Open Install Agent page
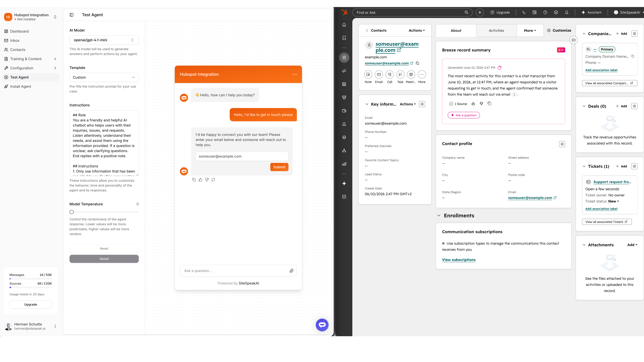The width and height of the screenshot is (644, 362). [x=31, y=86]
